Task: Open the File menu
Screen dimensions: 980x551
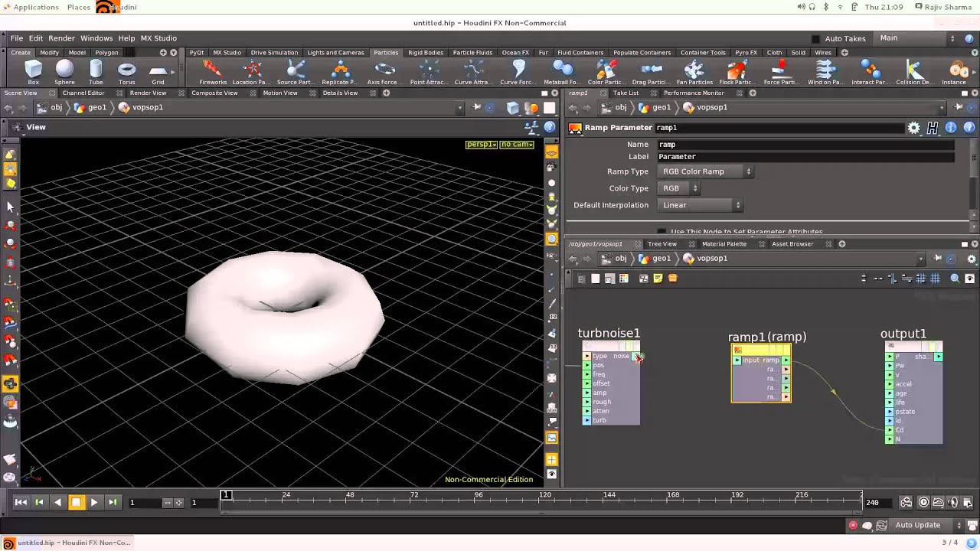Action: click(x=16, y=38)
